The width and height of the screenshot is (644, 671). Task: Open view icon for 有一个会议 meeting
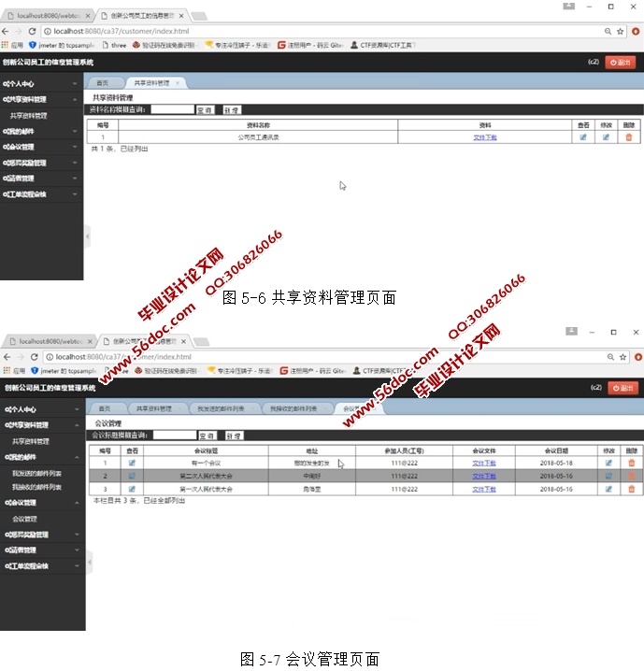pos(132,463)
